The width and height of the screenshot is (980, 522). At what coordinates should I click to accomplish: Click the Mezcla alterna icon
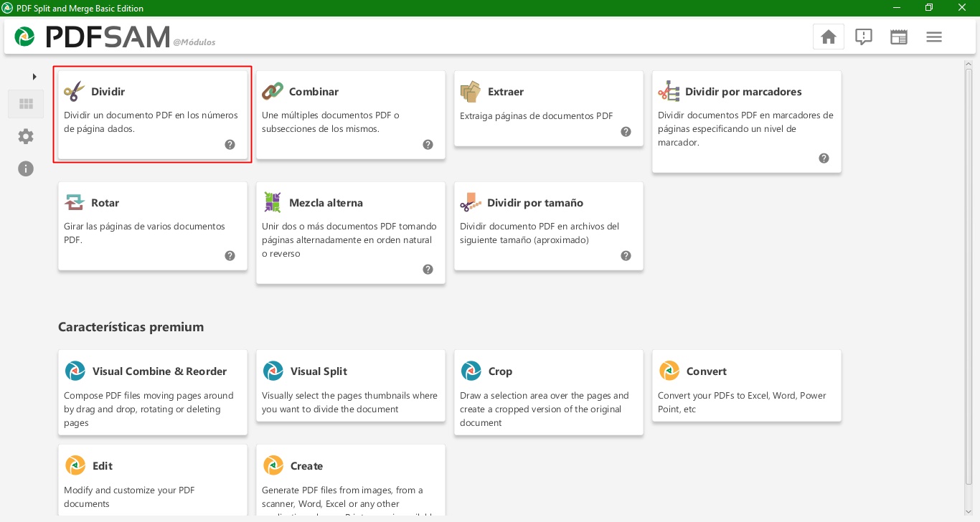point(272,202)
